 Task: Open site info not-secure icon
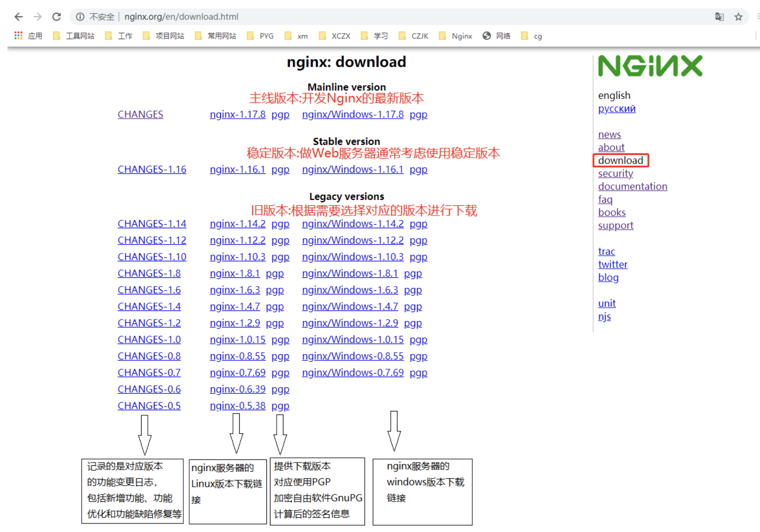coord(80,17)
